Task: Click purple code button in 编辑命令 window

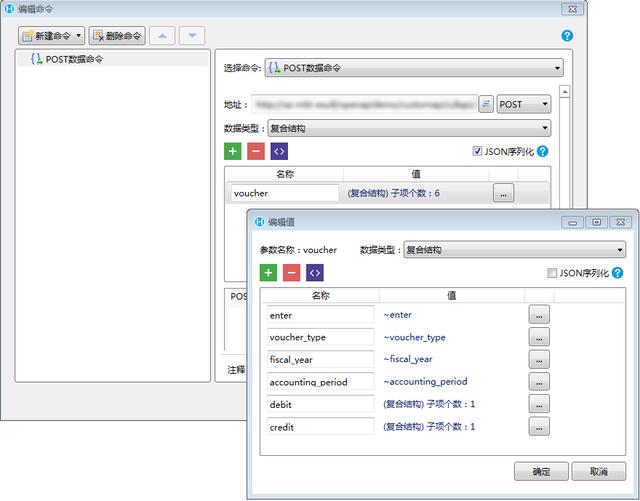Action: click(x=279, y=151)
